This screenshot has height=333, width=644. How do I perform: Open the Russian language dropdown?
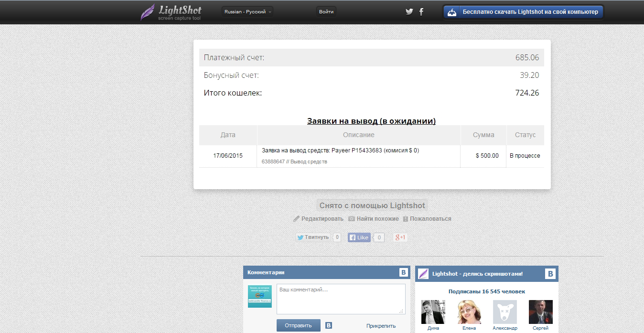247,12
